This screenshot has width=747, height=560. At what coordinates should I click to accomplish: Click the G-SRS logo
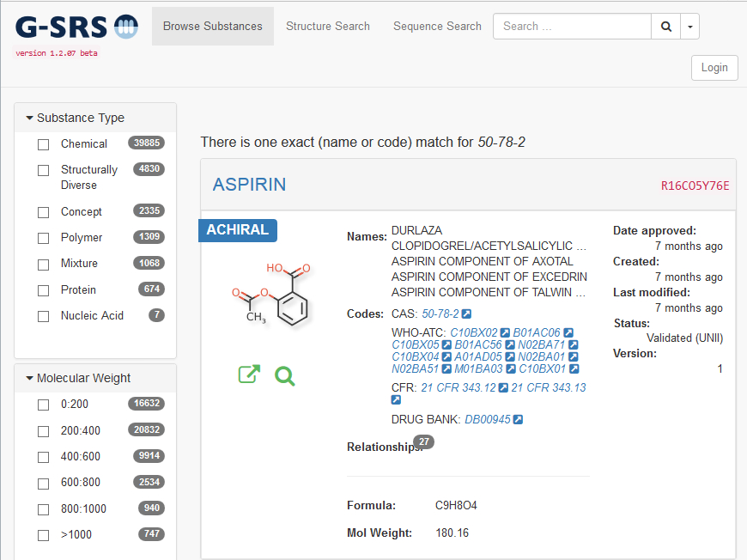click(77, 27)
